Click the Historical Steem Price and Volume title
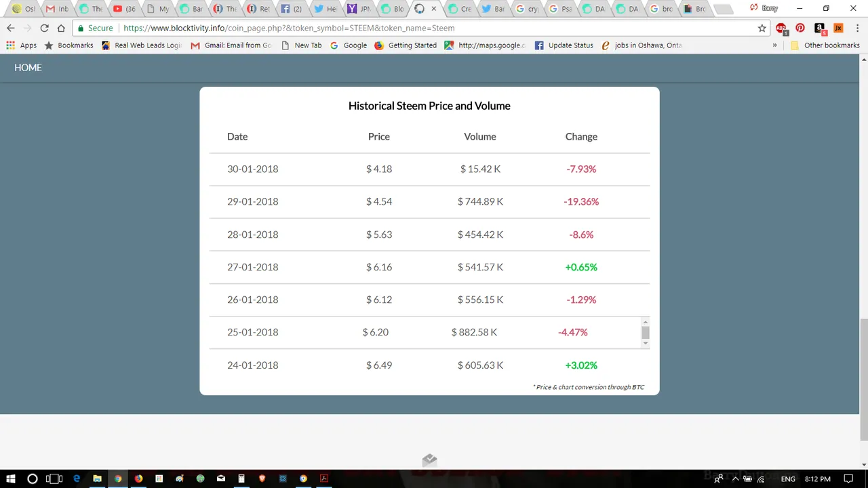868x488 pixels. (x=429, y=106)
